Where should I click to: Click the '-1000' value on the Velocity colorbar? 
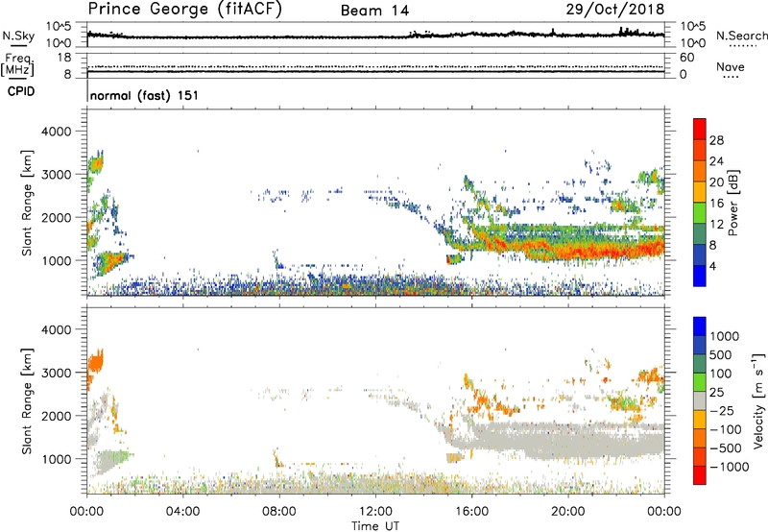tap(729, 467)
